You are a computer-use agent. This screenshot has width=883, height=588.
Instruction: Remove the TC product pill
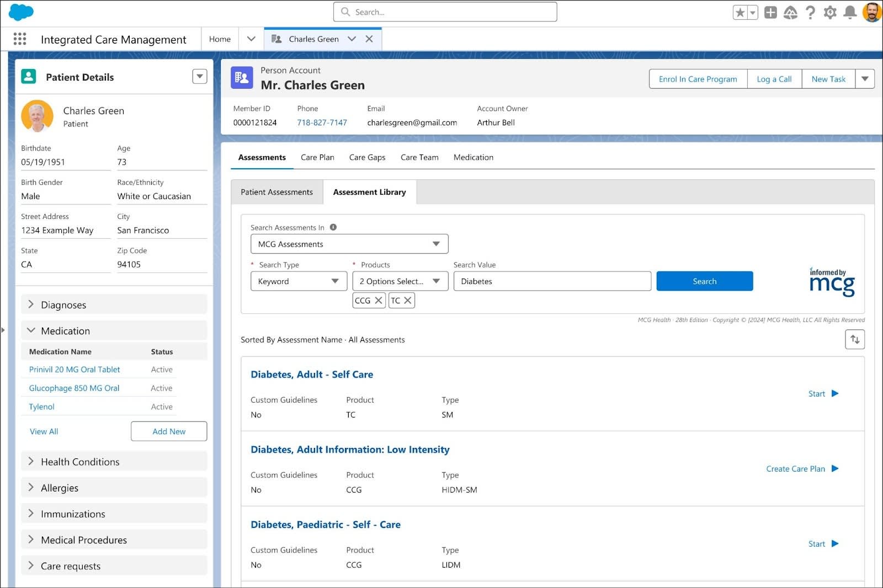pos(408,301)
